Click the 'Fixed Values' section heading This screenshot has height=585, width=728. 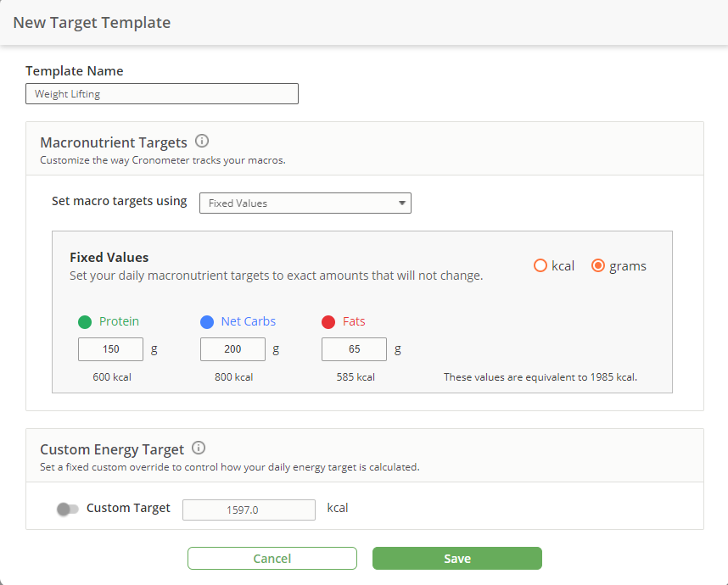click(109, 257)
